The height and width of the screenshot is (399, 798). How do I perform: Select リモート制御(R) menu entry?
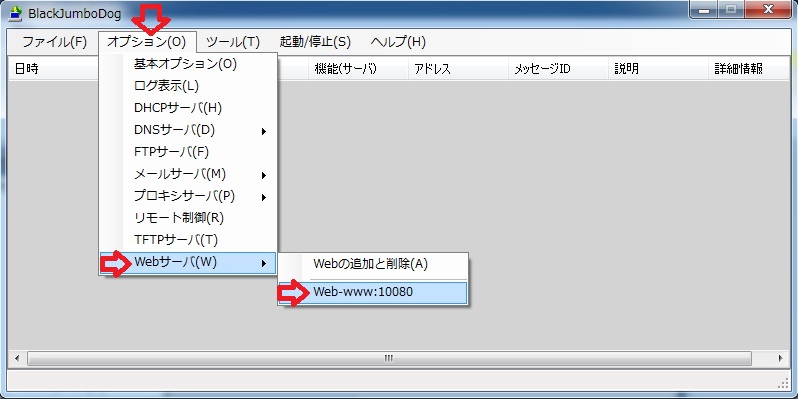pos(188,218)
